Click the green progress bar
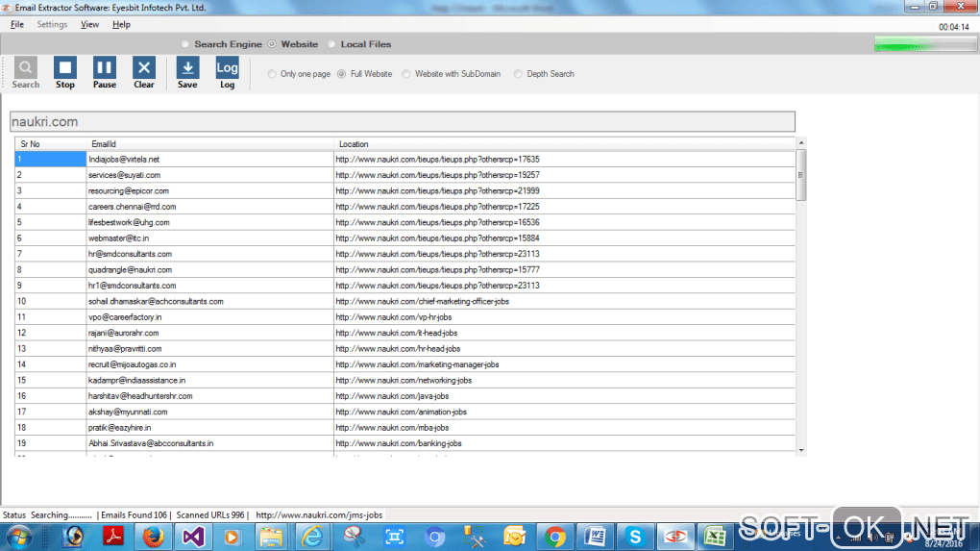Viewport: 980px width, 551px height. coord(925,44)
